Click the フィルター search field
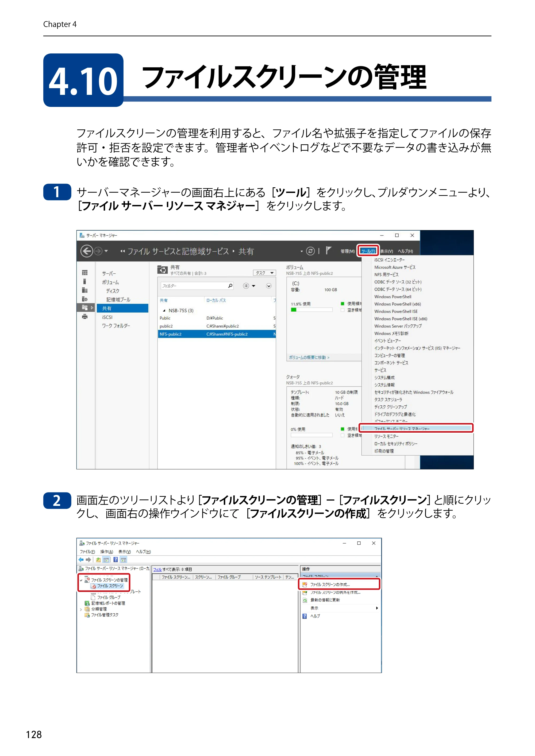The height and width of the screenshot is (756, 535). point(197,286)
